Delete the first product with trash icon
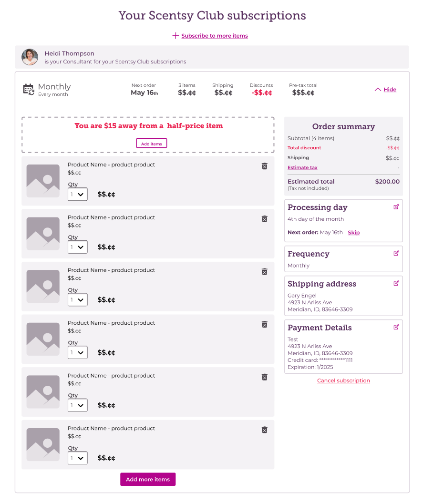Viewport: 423px width, 504px height. click(x=265, y=166)
